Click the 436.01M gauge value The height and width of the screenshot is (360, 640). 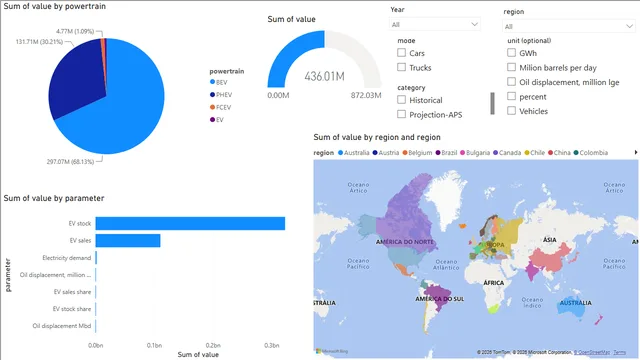324,76
